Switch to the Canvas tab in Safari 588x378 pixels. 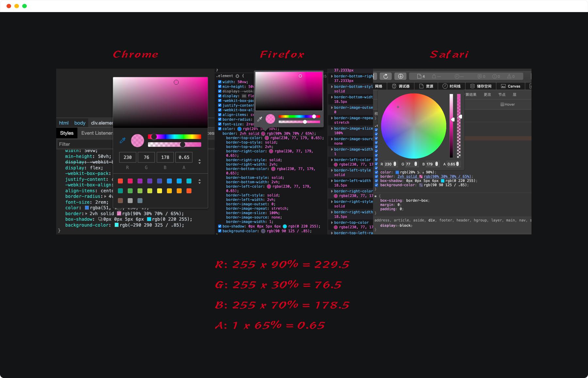(511, 86)
